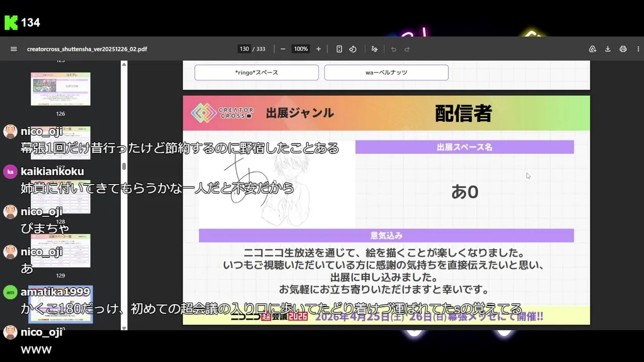Click amatika1999's green avatar
This screenshot has width=644, height=362.
(10, 292)
